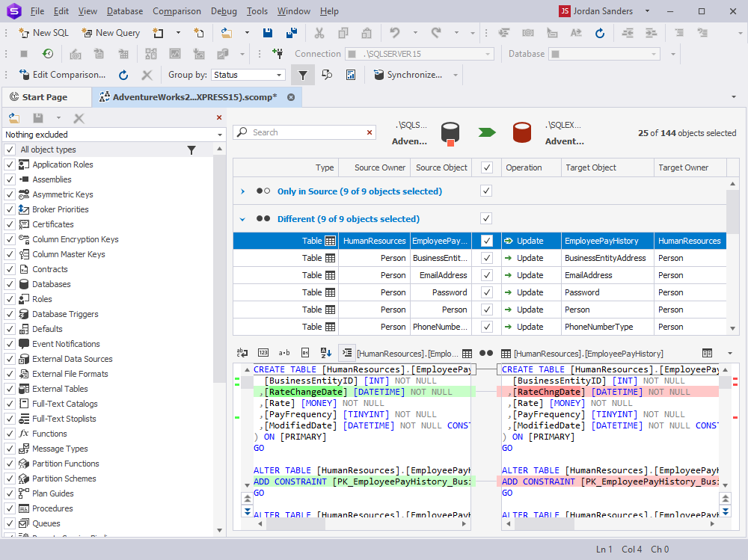Click the Source Object column header
This screenshot has height=560, width=748.
(441, 167)
